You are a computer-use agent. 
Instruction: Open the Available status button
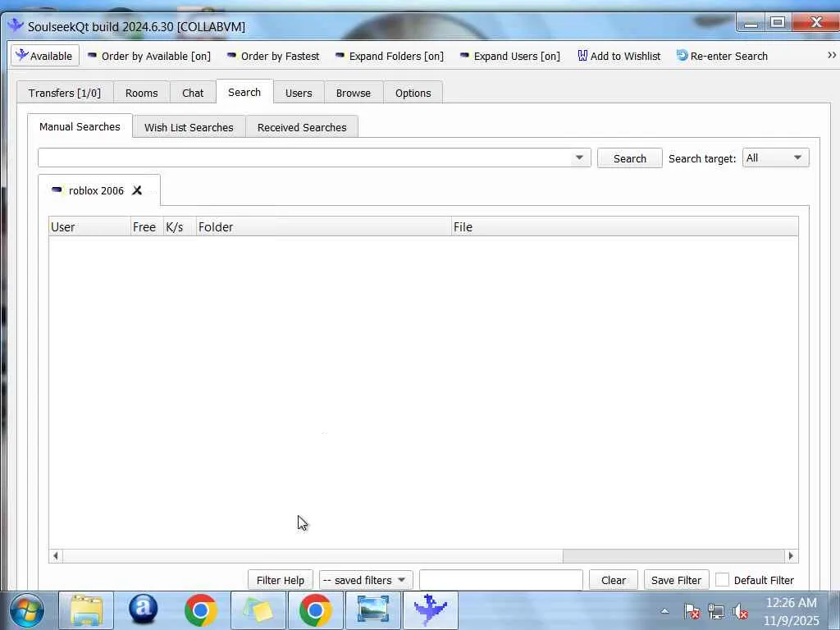pyautogui.click(x=45, y=56)
